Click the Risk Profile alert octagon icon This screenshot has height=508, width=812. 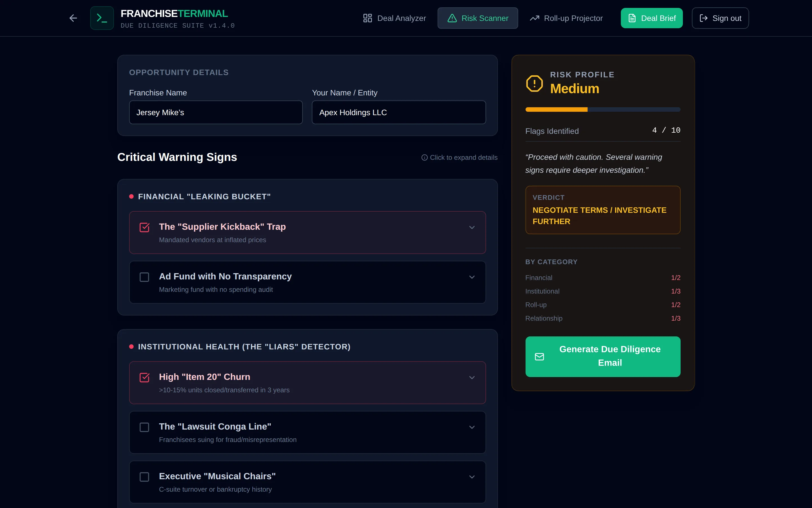pos(534,83)
